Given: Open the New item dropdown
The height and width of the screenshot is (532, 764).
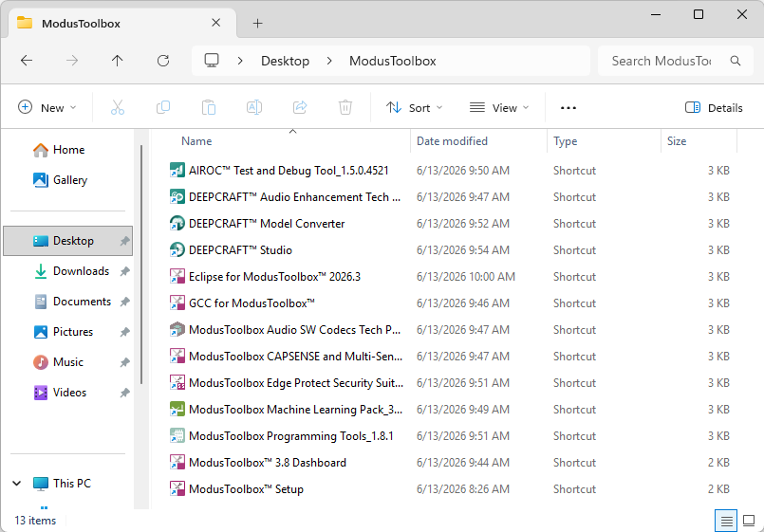Looking at the screenshot, I should (x=47, y=107).
